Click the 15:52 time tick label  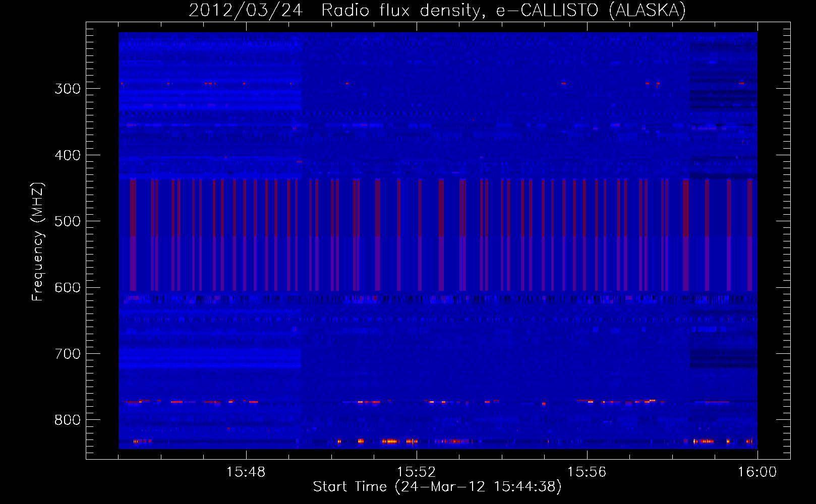pyautogui.click(x=416, y=472)
